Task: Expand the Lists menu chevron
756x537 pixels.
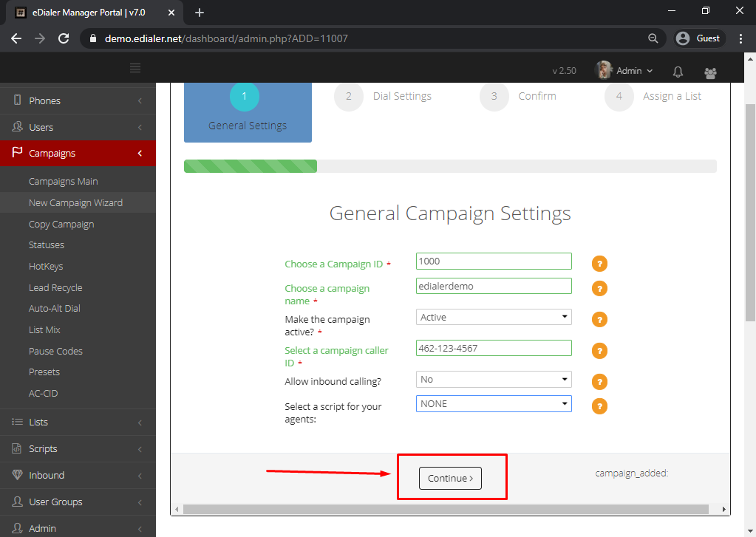Action: 140,423
